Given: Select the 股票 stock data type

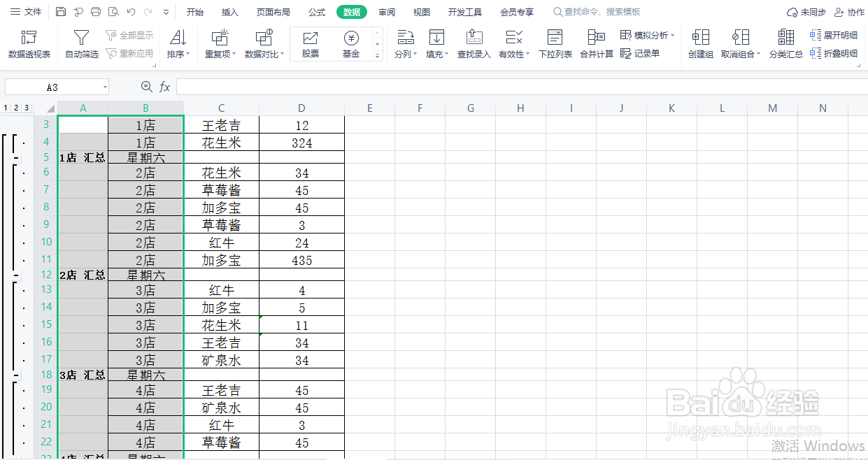Looking at the screenshot, I should (311, 44).
